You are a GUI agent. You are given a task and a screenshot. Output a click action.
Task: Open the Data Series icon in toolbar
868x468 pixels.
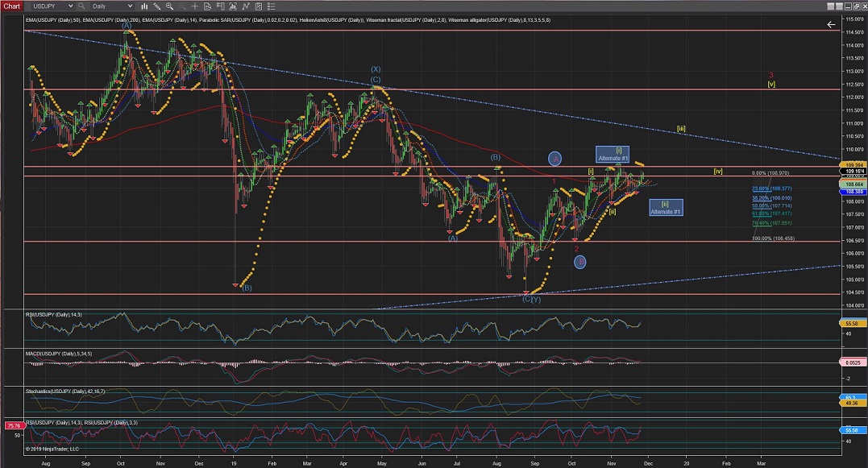pyautogui.click(x=207, y=6)
